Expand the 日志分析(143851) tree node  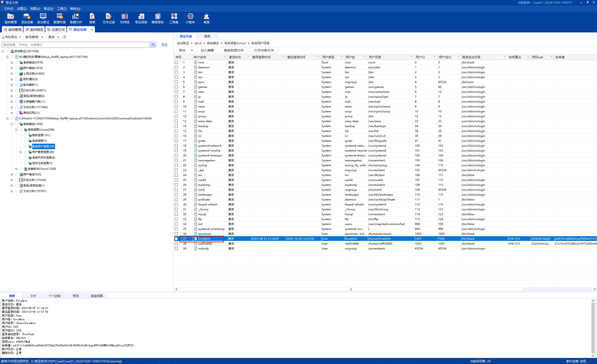tap(12, 90)
